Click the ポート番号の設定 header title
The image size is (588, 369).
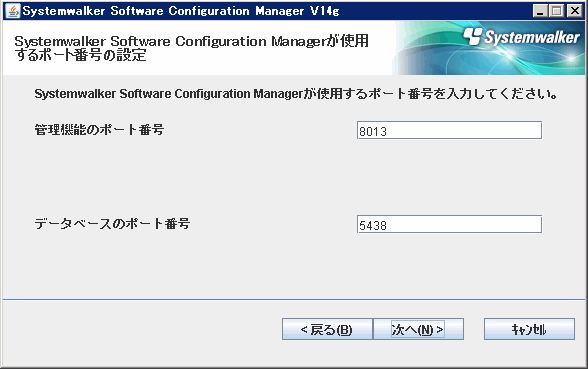pos(191,48)
